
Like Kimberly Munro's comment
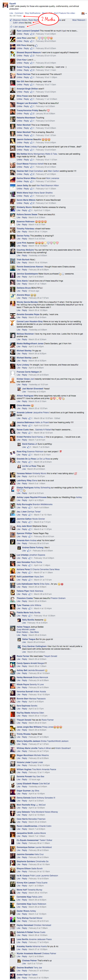(19, 210)
